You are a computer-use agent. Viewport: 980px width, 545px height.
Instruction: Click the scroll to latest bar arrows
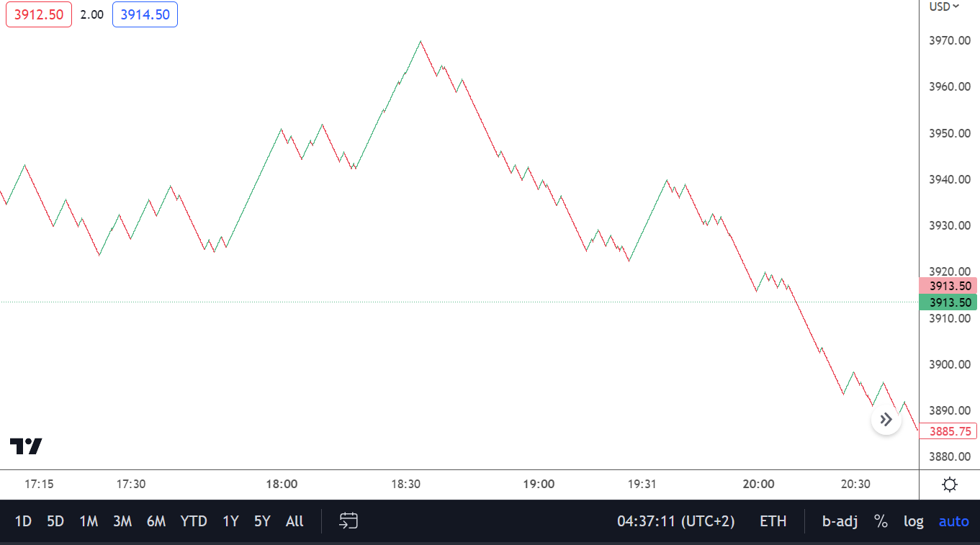886,420
